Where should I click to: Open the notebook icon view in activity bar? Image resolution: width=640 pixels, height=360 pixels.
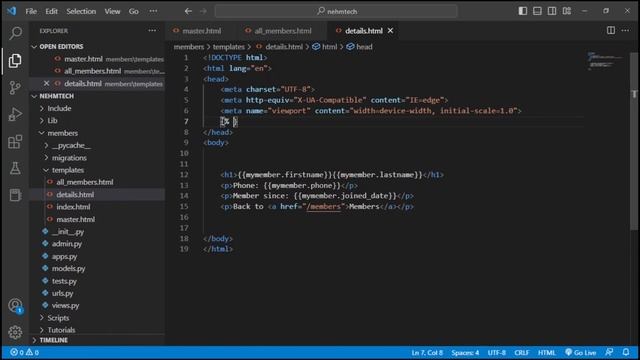(15, 195)
